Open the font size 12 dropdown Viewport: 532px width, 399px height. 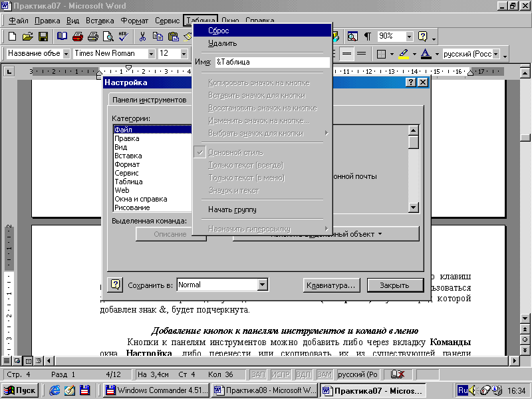tap(184, 54)
